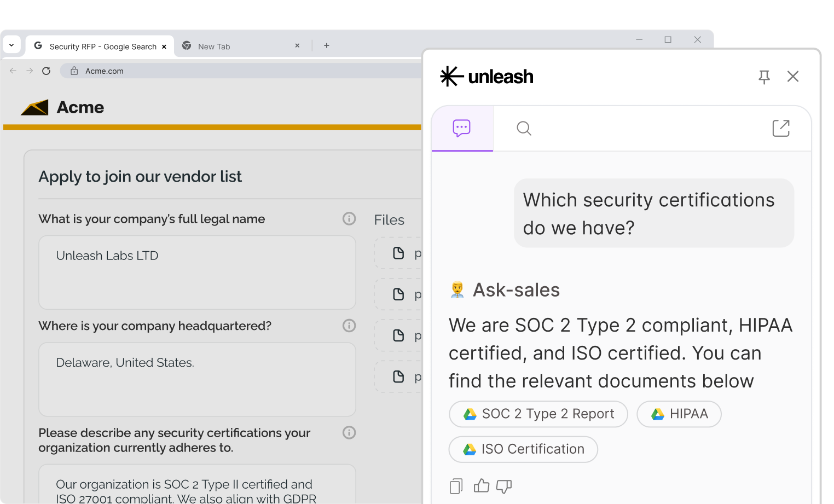Click the headquarters answer field
The height and width of the screenshot is (504, 834).
197,379
